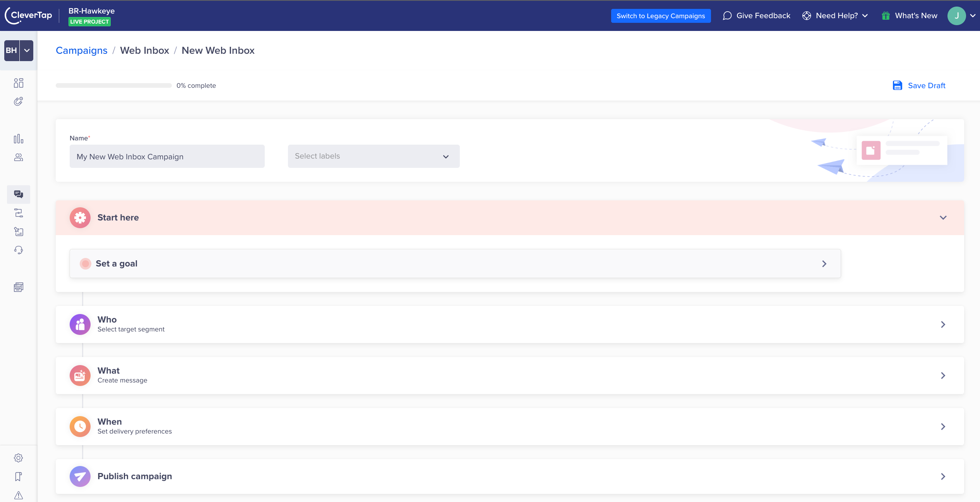
Task: Open the dashboard boards sidebar icon
Action: point(18,83)
